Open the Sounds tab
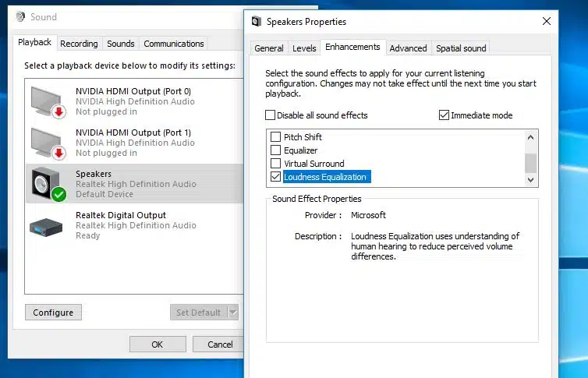Image resolution: width=588 pixels, height=378 pixels. [x=120, y=44]
